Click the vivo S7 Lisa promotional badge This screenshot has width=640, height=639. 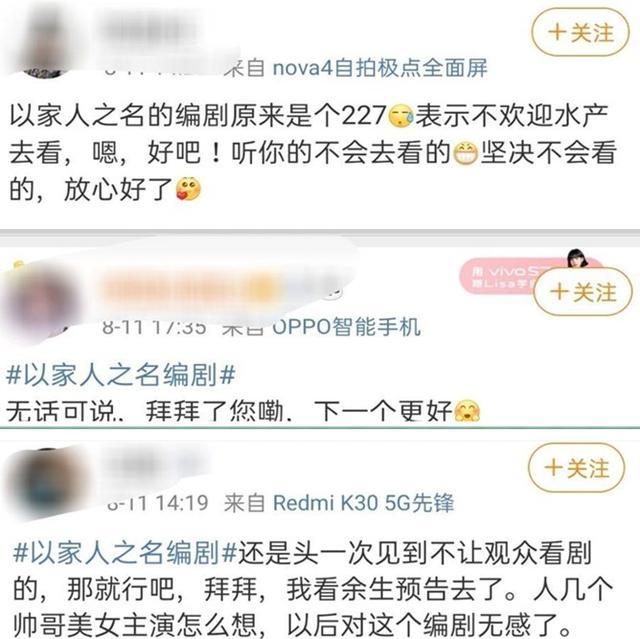coord(506,275)
